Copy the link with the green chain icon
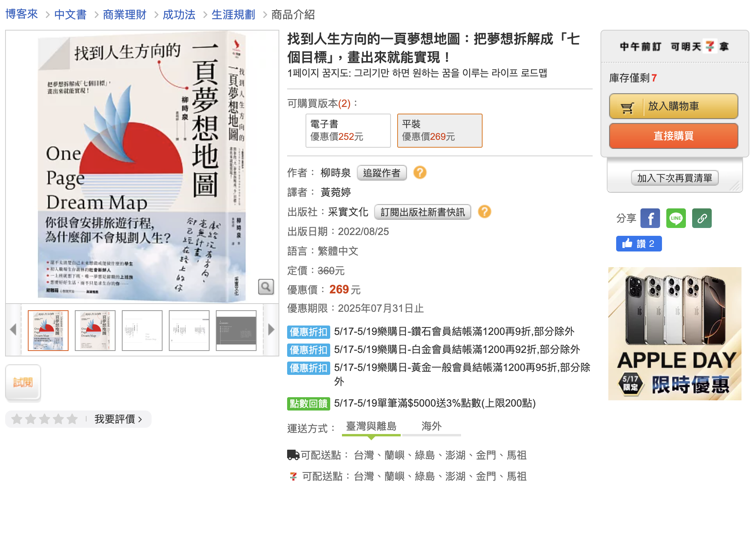This screenshot has width=756, height=539. pyautogui.click(x=702, y=218)
